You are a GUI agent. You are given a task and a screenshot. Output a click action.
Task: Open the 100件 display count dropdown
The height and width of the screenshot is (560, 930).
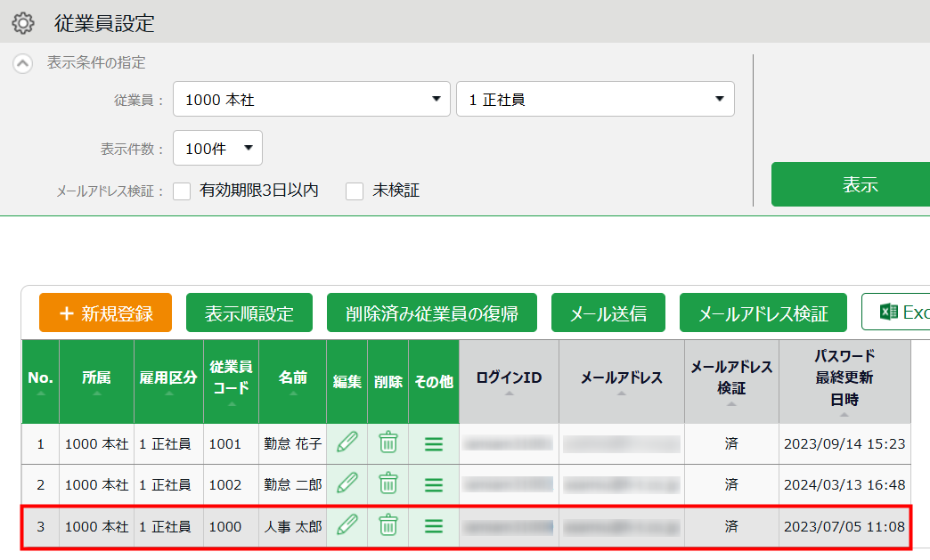pos(217,149)
